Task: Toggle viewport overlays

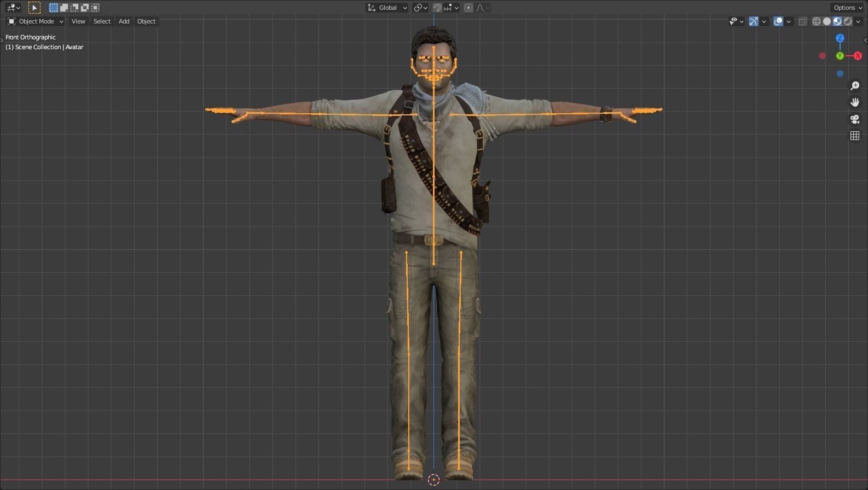Action: [x=778, y=21]
